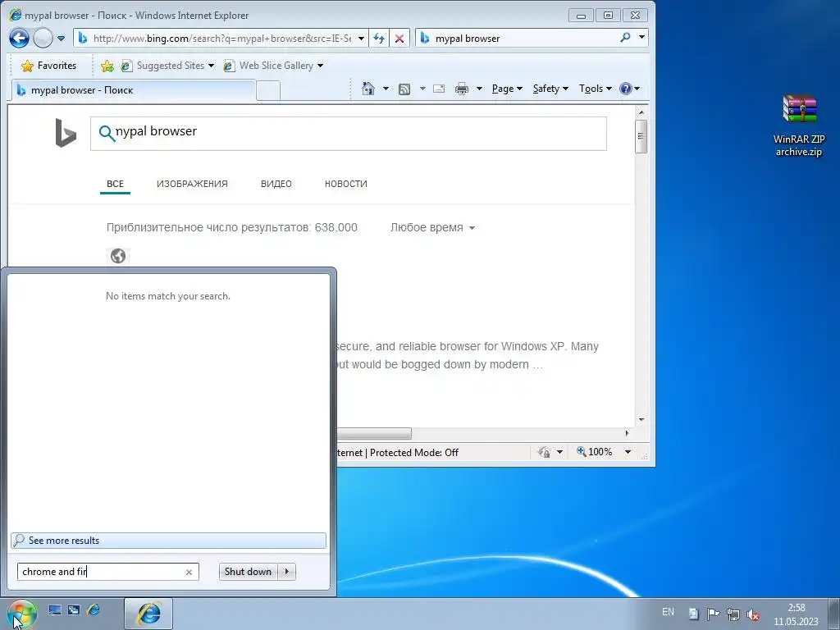This screenshot has width=840, height=630.
Task: Switch to the НОВОСТИ tab
Action: coord(345,184)
